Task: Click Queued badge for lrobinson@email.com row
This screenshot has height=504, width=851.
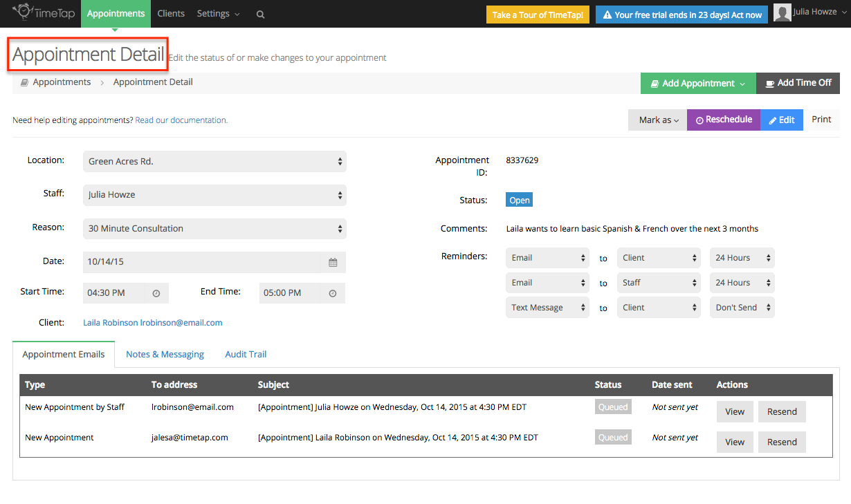Action: point(613,407)
